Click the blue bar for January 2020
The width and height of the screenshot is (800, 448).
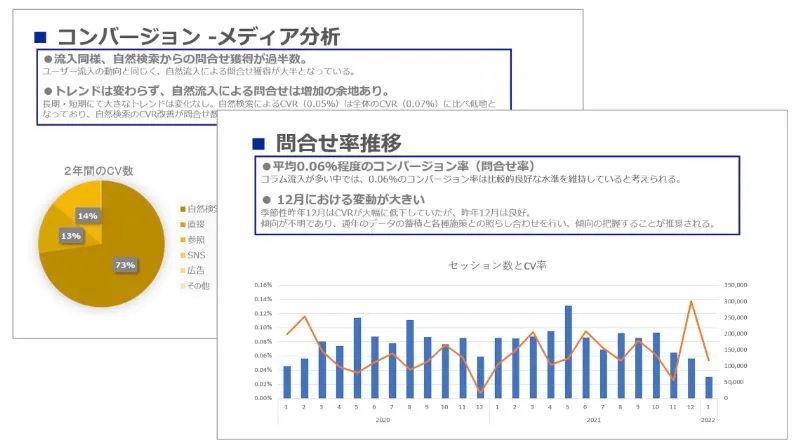point(287,382)
